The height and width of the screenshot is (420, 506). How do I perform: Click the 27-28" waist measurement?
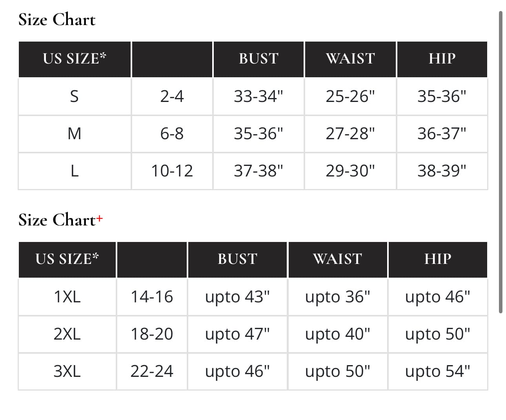pos(350,134)
